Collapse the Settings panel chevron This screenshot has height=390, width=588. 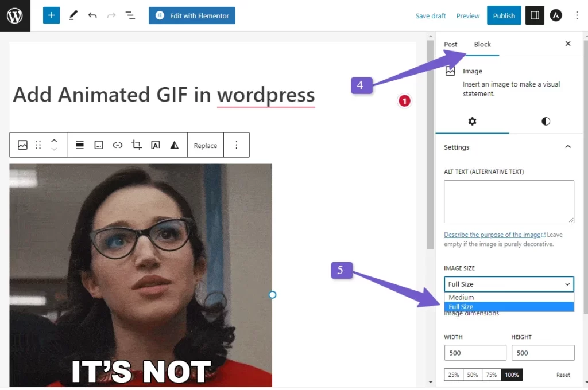[568, 147]
